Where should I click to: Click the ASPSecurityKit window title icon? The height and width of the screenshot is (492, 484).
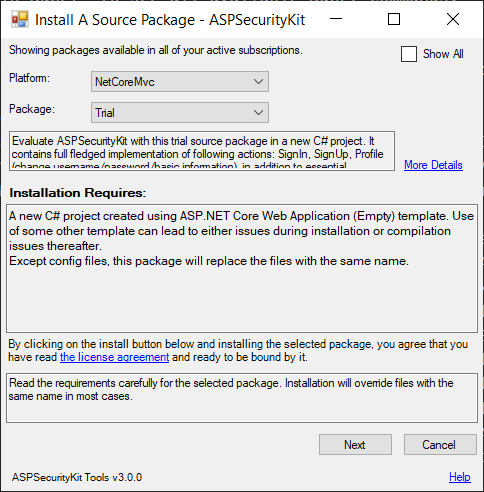click(x=20, y=19)
